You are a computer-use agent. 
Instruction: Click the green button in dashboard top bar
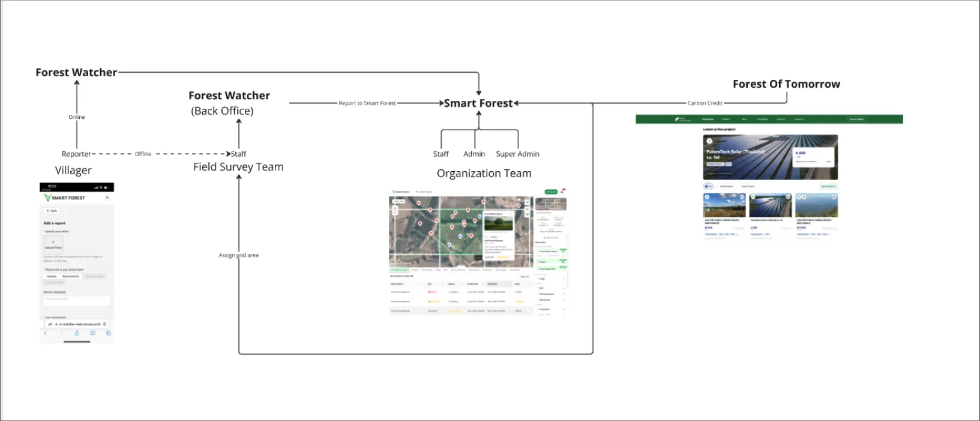coord(551,192)
